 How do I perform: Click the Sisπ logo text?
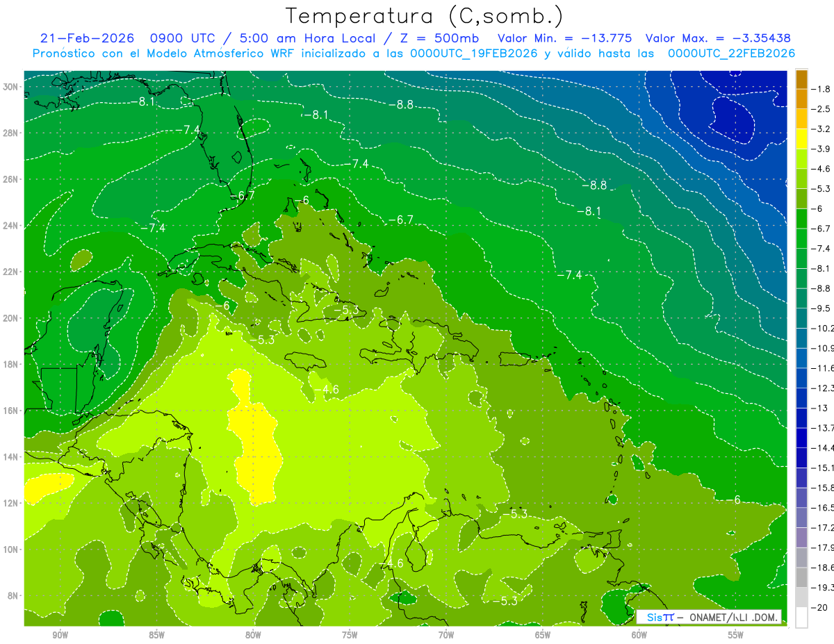(660, 617)
